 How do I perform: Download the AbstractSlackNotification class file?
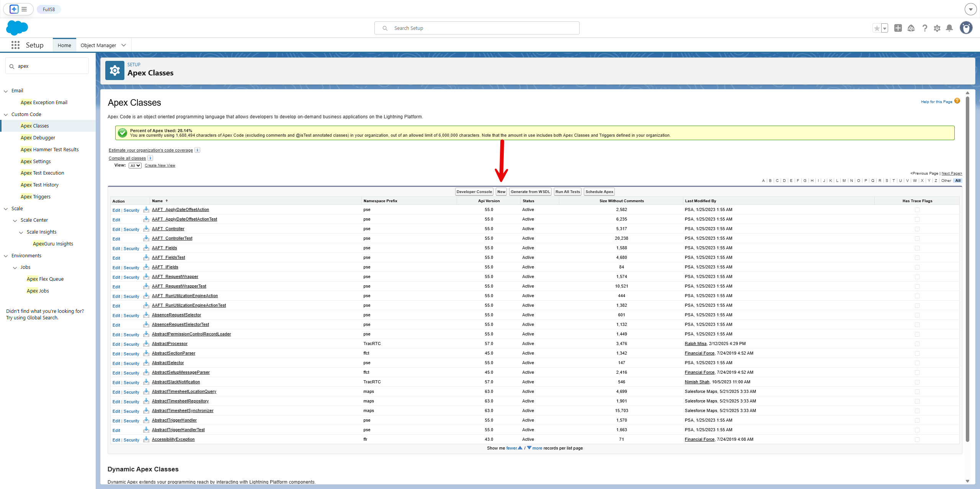click(146, 382)
